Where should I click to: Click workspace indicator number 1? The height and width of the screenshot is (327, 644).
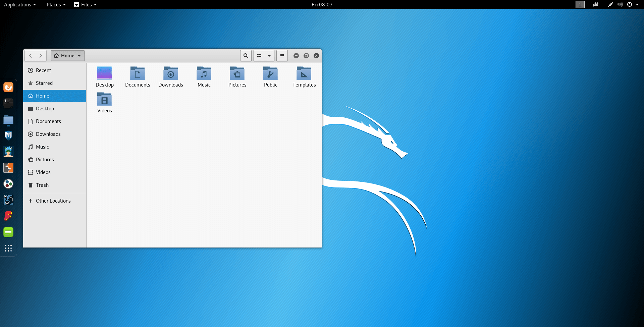coord(580,4)
